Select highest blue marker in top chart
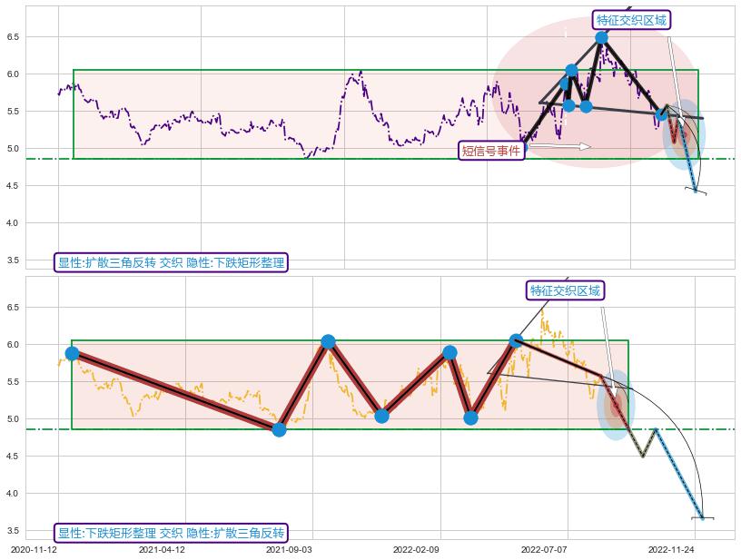741x560 pixels. tap(601, 37)
